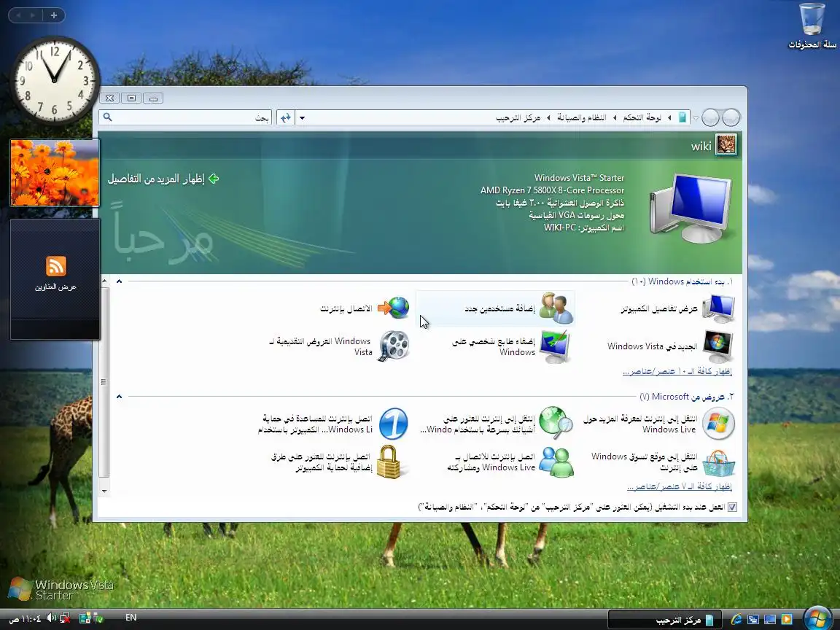This screenshot has width=840, height=630.
Task: Open the Windows Live OneCare computer protection item
Action: (x=333, y=424)
